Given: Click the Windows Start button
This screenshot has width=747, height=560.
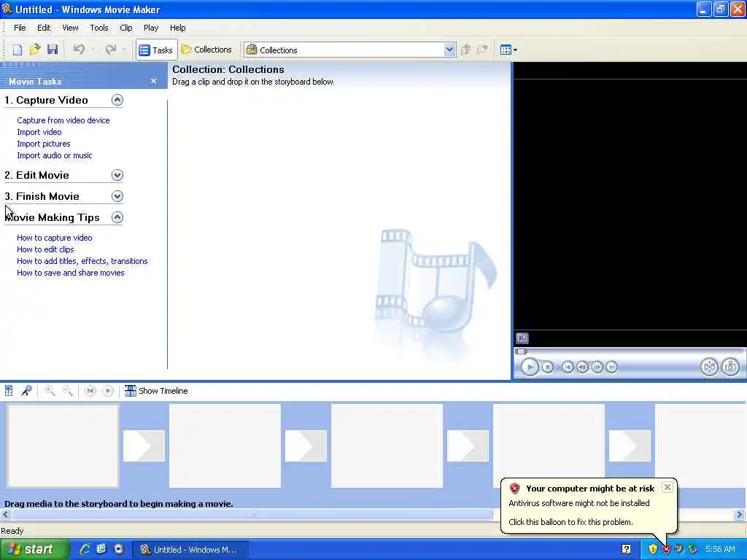Looking at the screenshot, I should [34, 550].
